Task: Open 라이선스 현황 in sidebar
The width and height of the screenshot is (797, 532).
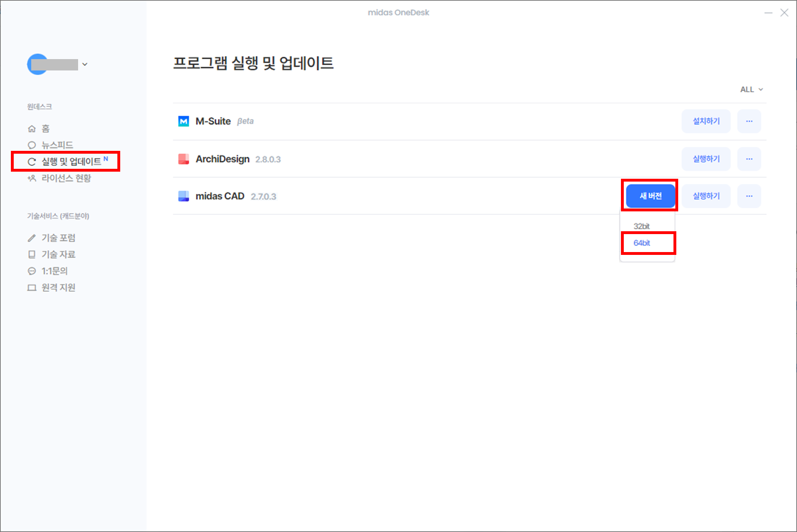Action: pos(66,178)
